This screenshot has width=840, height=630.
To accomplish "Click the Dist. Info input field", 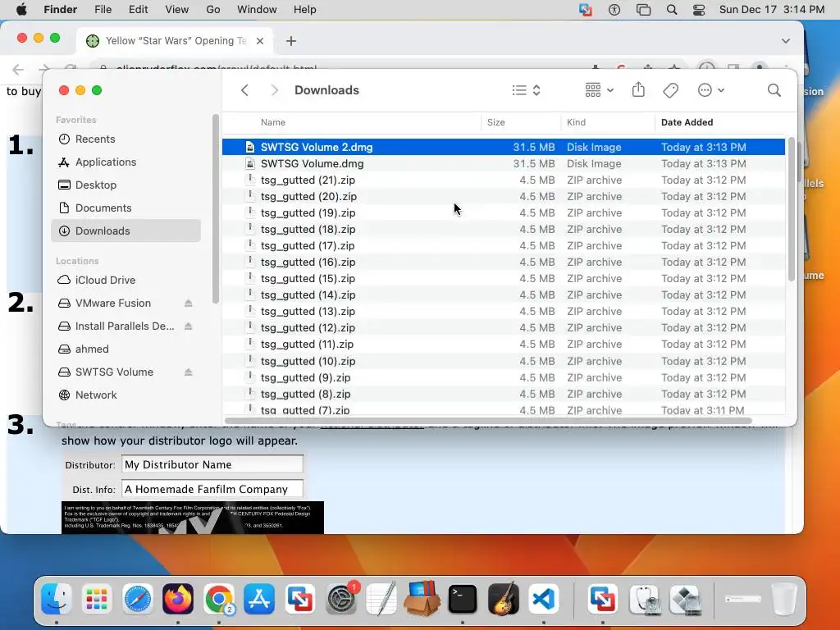I will coord(212,489).
